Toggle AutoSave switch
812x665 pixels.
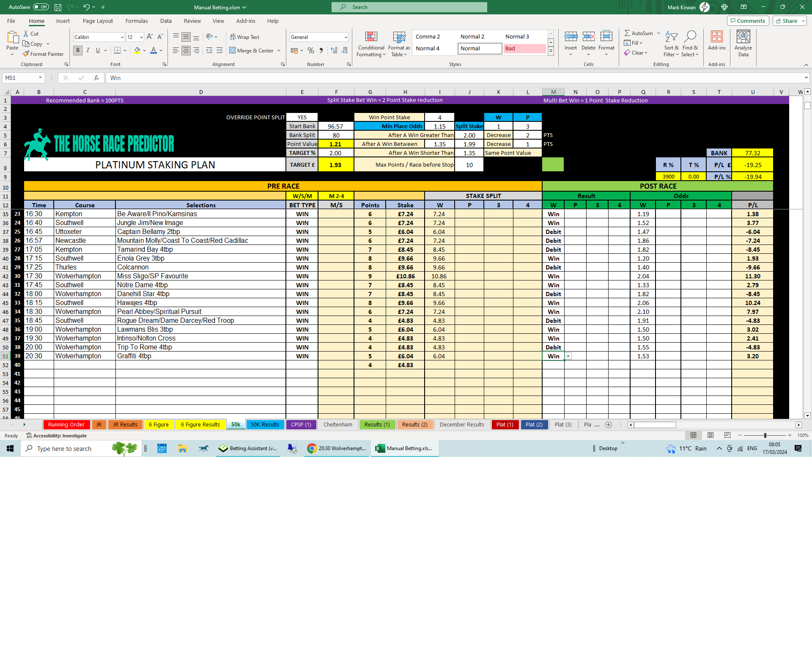click(41, 7)
